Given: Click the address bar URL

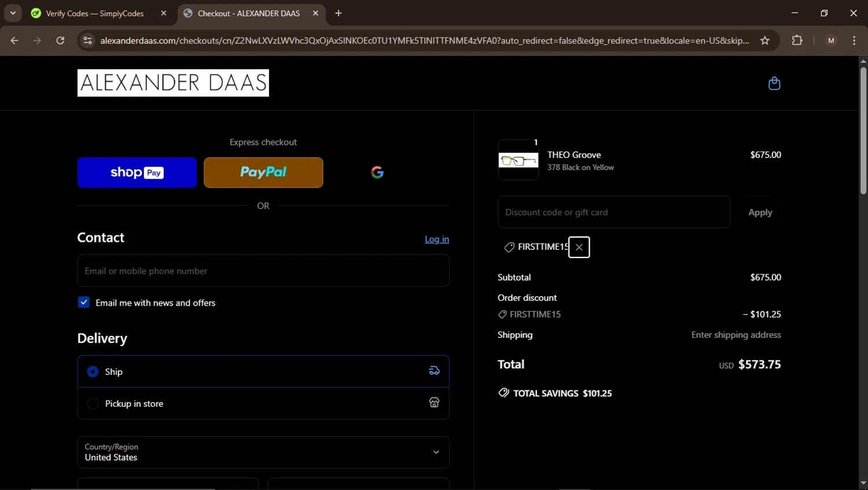Looking at the screenshot, I should click(x=424, y=40).
